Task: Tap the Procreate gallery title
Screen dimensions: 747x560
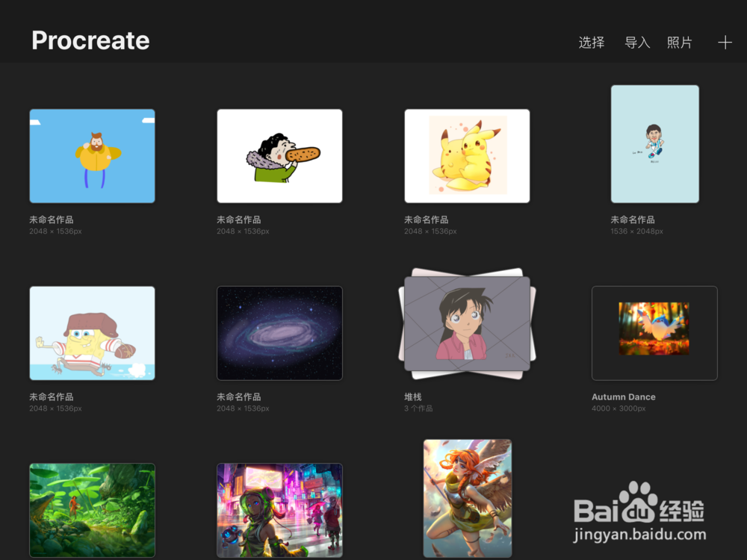Action: 90,40
